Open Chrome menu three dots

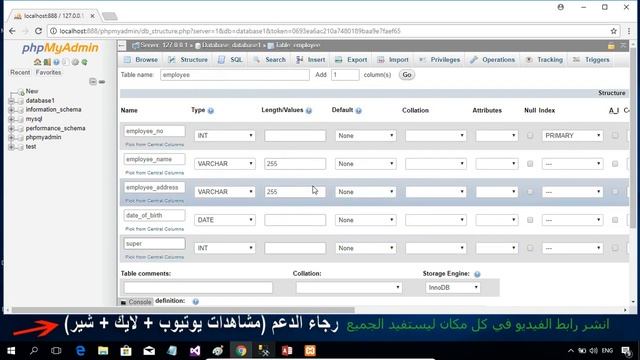click(x=629, y=31)
